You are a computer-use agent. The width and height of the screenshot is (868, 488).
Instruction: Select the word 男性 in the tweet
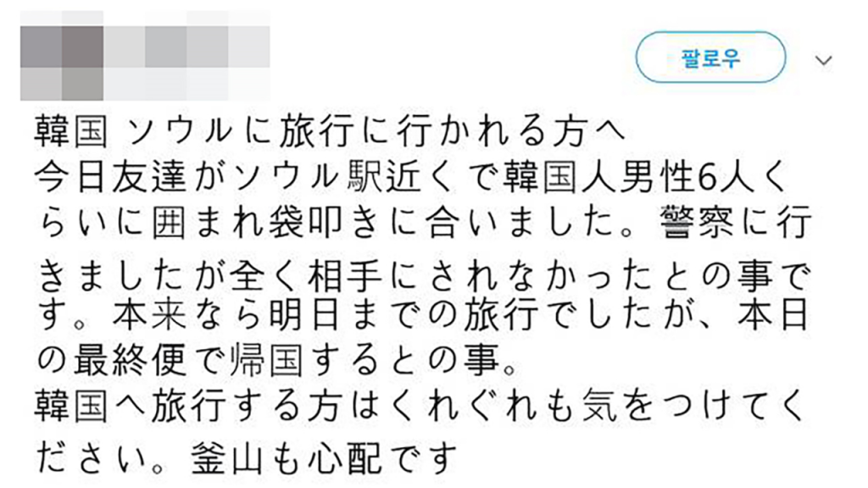(643, 180)
